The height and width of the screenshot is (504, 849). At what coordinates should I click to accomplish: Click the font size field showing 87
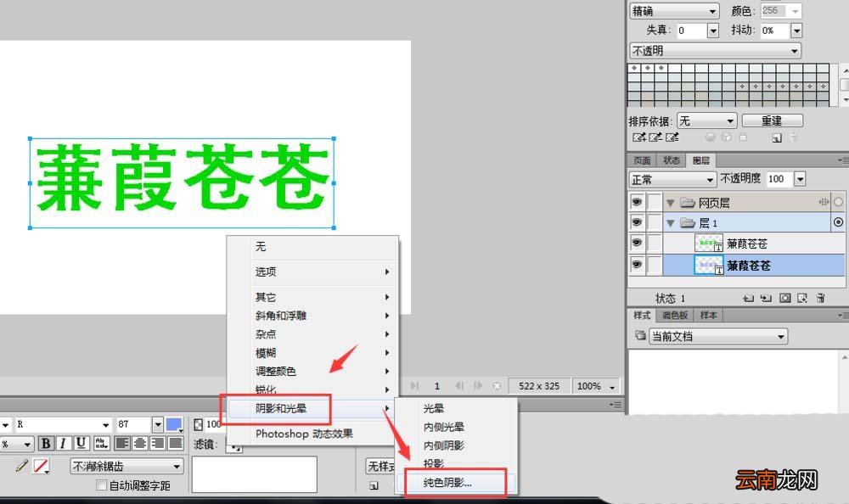click(134, 424)
